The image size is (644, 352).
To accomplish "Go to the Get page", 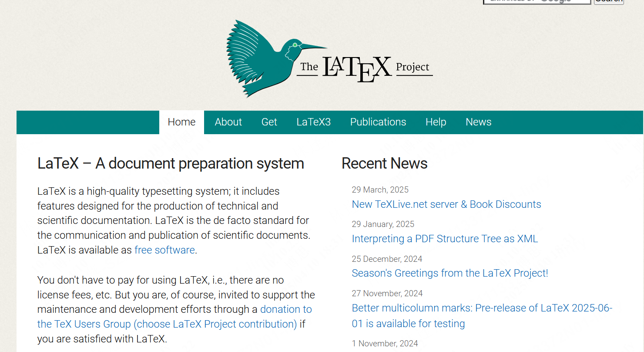I will pos(269,122).
